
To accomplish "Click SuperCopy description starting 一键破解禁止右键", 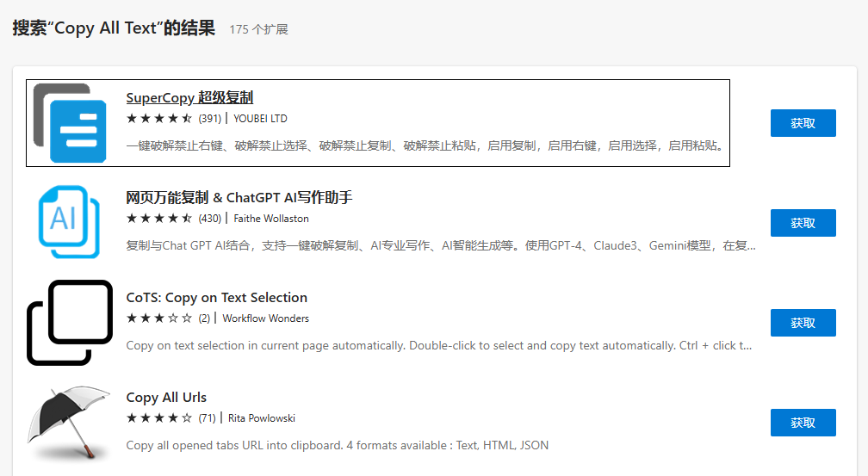I will (x=425, y=145).
